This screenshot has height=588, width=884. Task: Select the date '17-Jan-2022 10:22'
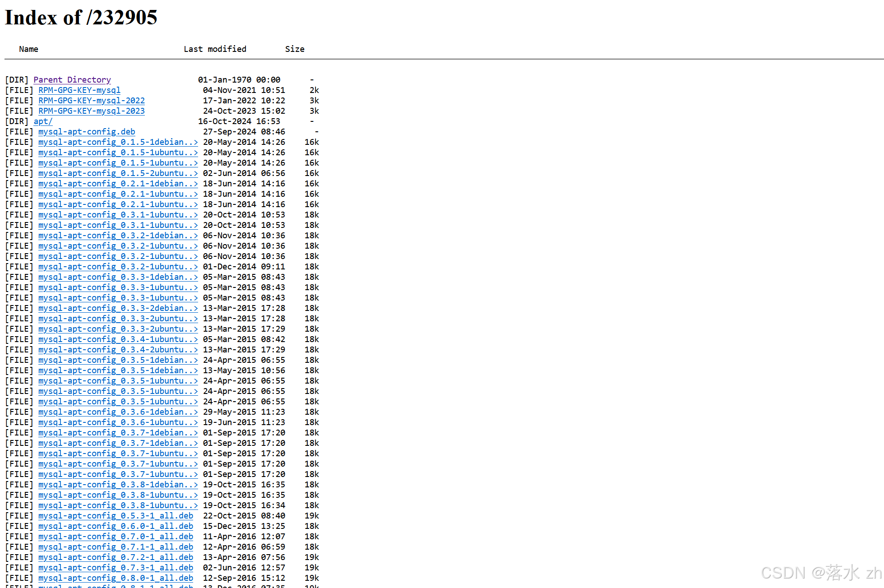(x=244, y=101)
